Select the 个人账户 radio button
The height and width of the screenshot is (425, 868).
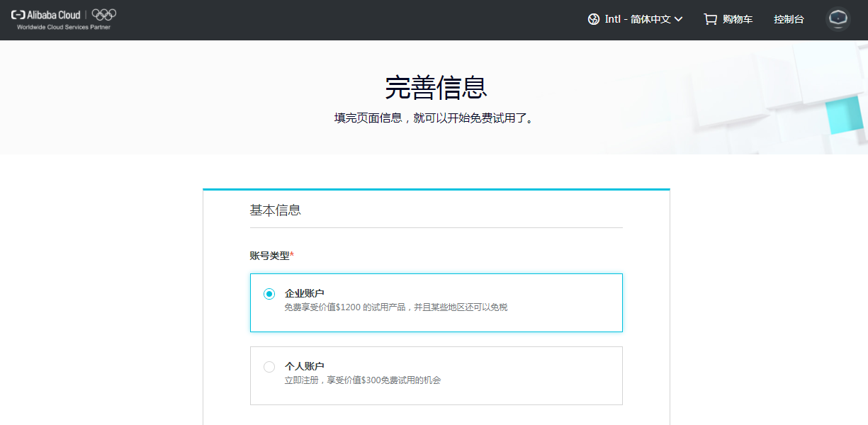pos(269,367)
